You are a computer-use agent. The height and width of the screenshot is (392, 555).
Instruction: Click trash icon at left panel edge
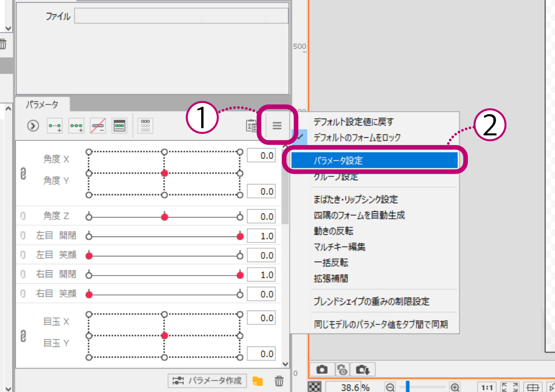[x=3, y=44]
